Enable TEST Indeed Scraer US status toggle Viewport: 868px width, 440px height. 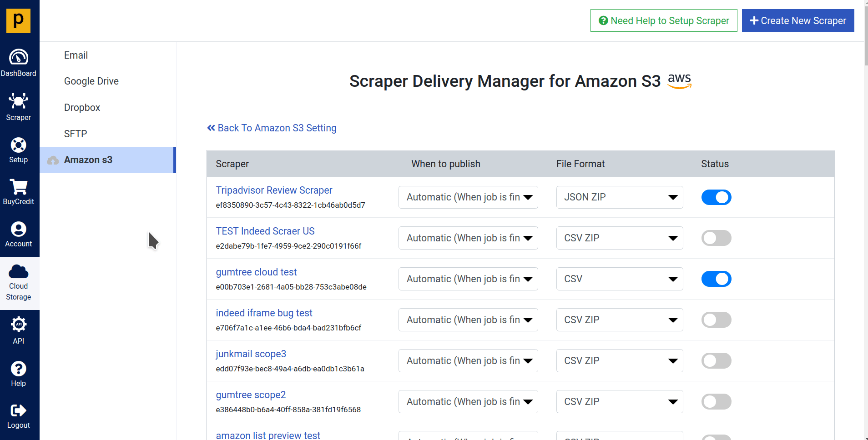point(716,238)
